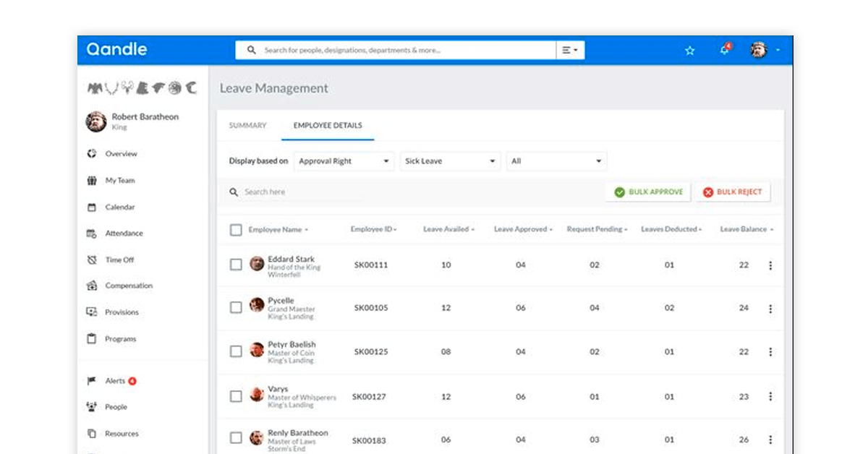Open three-dot menu for Eddard Stark row

pyautogui.click(x=770, y=265)
